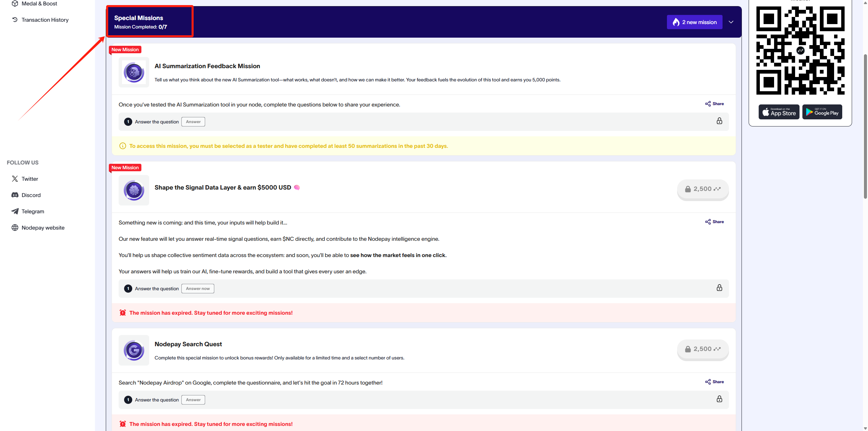Click New Mission tag on Signal Data Layer card
The height and width of the screenshot is (431, 868).
125,168
